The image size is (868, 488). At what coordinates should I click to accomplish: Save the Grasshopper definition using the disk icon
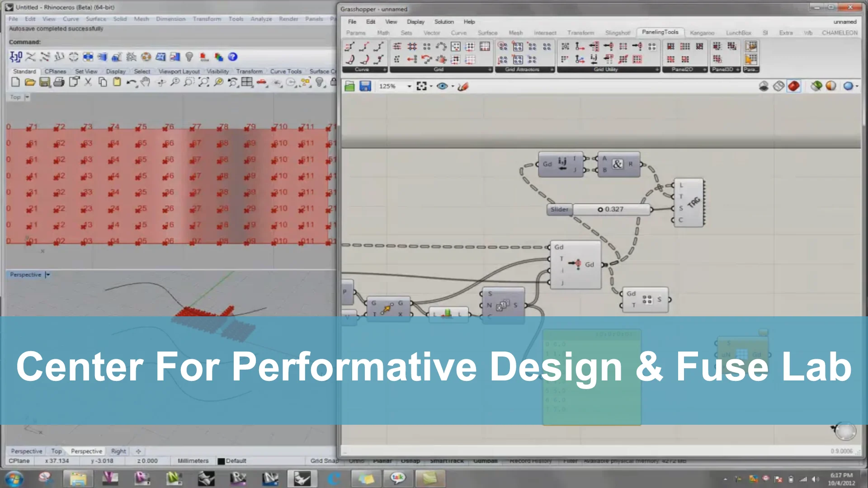(365, 86)
